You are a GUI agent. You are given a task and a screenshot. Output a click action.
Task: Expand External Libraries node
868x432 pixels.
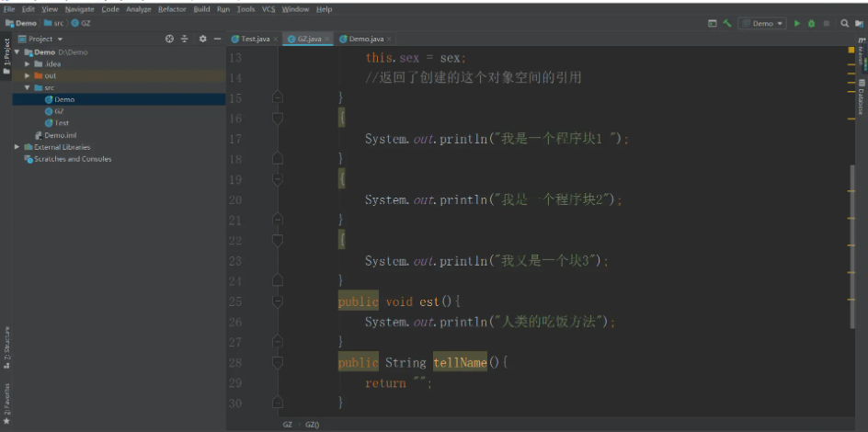point(17,147)
